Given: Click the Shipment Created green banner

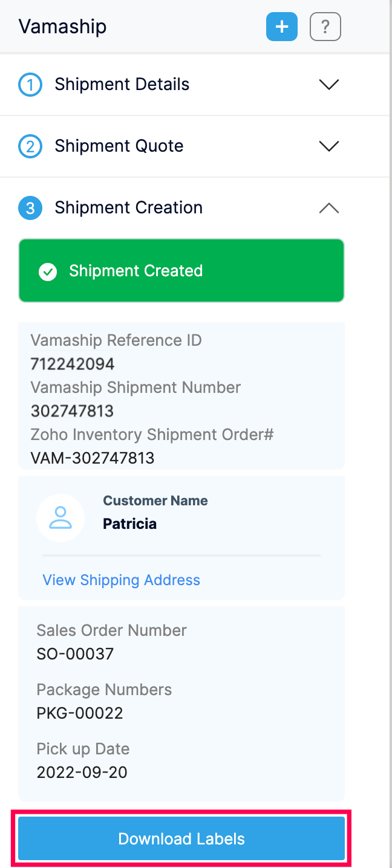Looking at the screenshot, I should (x=181, y=271).
